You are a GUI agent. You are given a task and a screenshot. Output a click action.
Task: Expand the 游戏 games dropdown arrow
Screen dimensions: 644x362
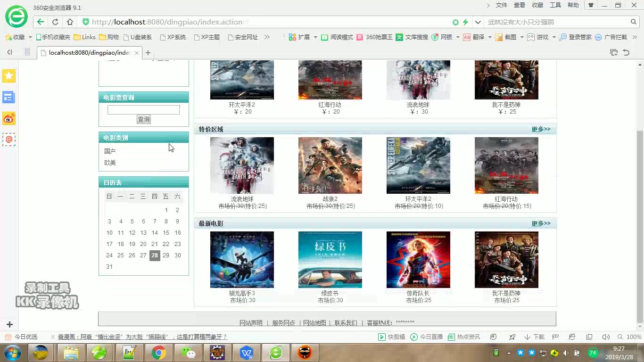[554, 37]
